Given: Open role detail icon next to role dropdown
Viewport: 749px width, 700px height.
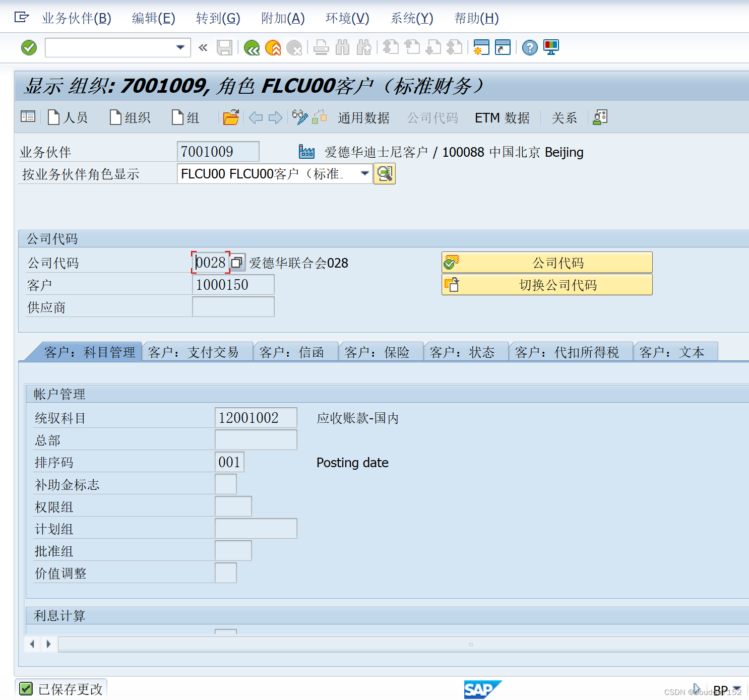Looking at the screenshot, I should coord(385,174).
